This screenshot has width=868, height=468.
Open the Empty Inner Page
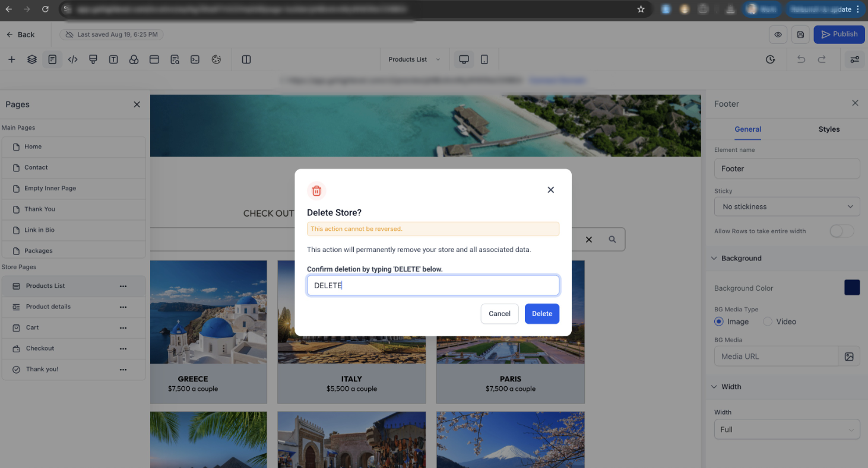(74, 188)
